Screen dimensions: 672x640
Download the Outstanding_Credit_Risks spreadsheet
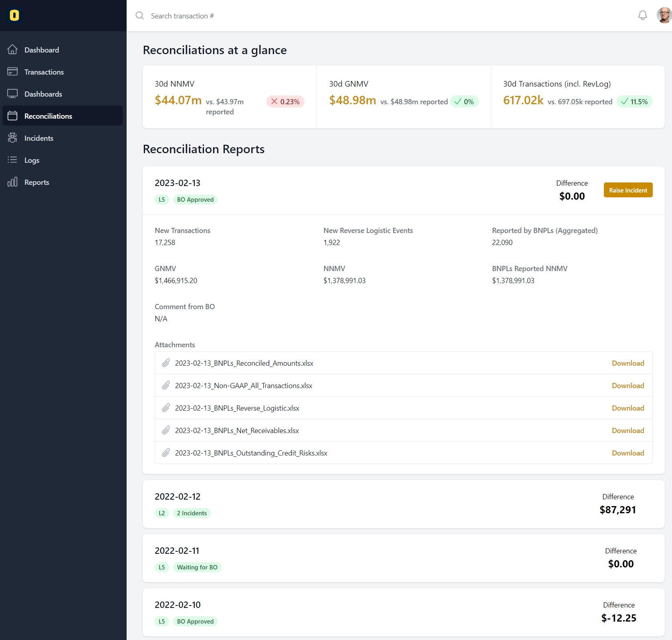coord(628,453)
